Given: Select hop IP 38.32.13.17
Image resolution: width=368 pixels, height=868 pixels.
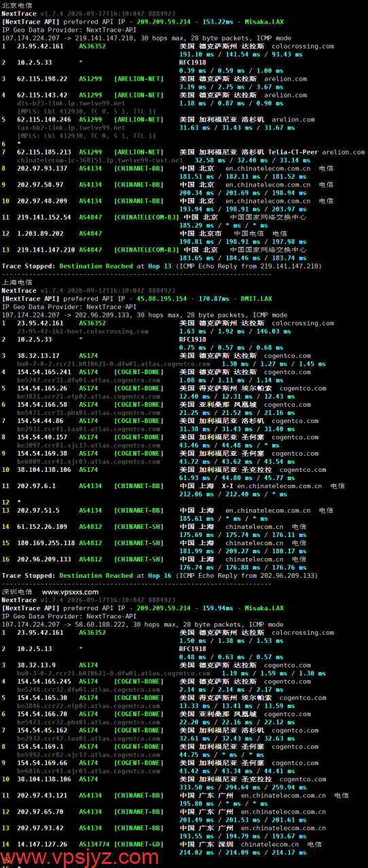Looking at the screenshot, I should pos(38,355).
